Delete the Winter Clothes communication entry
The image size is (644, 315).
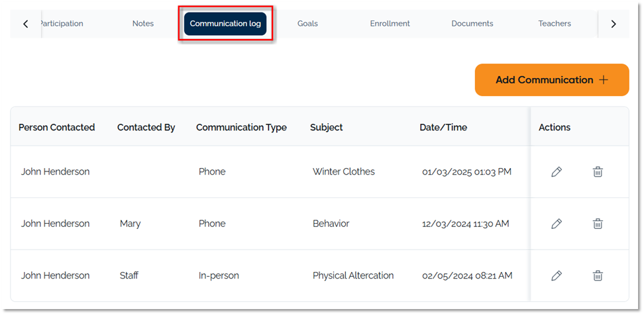598,172
